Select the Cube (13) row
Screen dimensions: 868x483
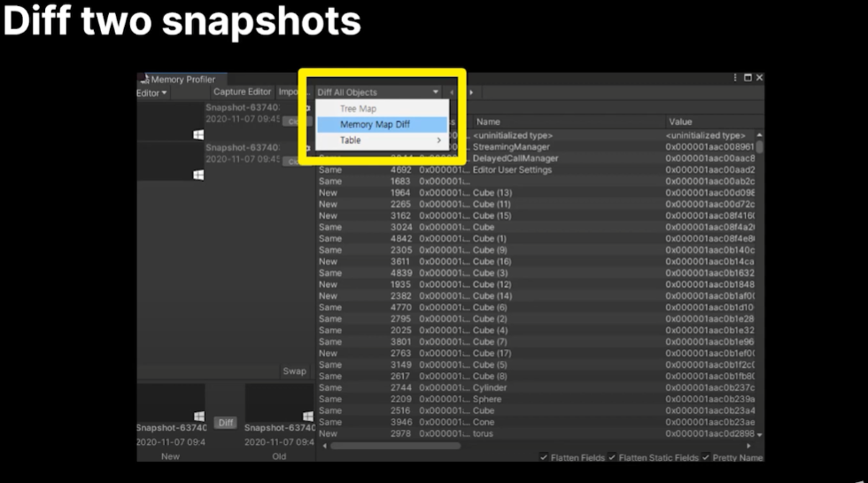[536, 193]
